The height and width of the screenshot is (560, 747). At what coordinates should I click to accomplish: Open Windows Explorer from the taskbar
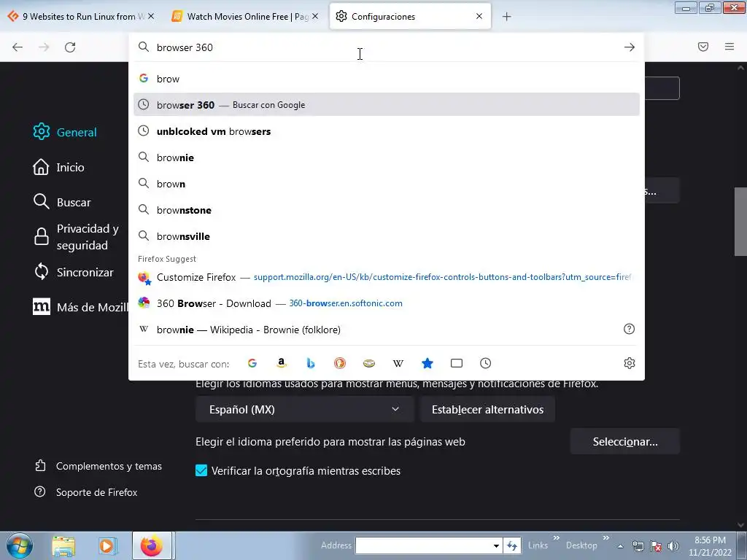(63, 546)
